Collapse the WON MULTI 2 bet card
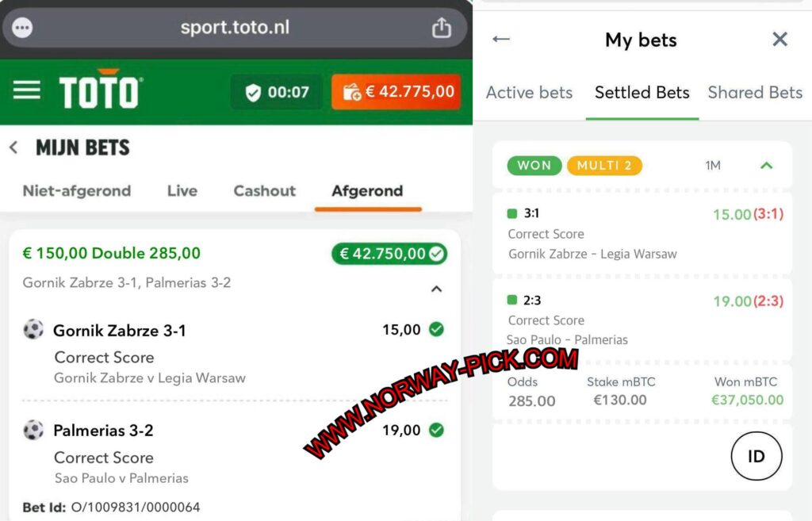Viewport: 812px width, 521px height. pos(767,166)
